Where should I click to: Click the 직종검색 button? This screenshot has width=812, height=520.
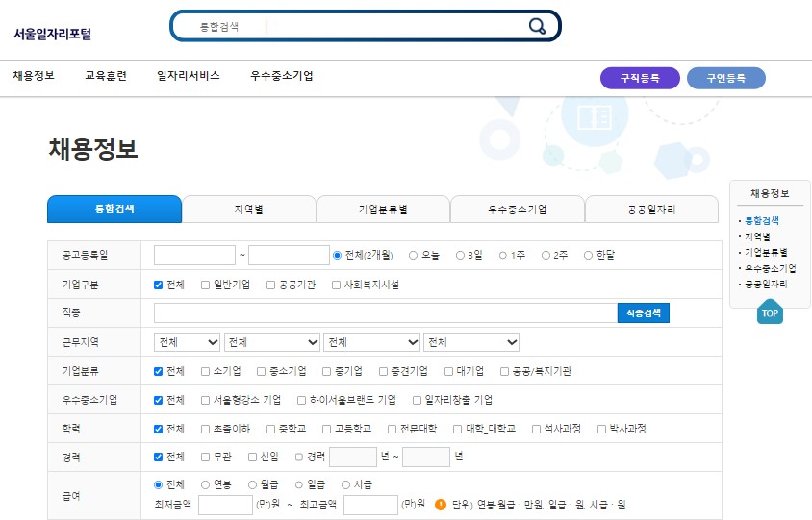[644, 312]
